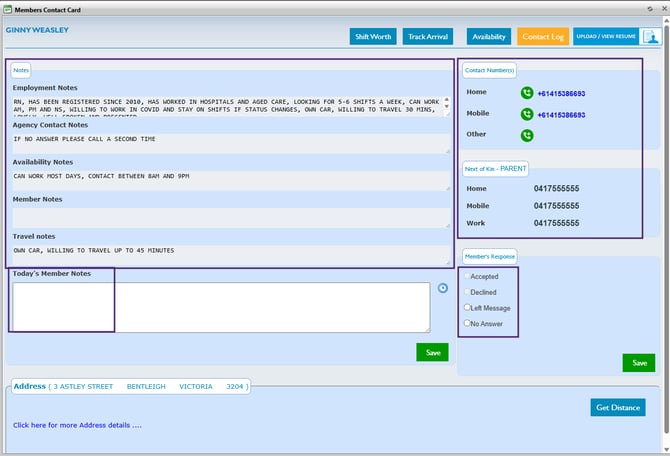Click the Mobile green phone icon
The width and height of the screenshot is (670, 456).
click(x=527, y=114)
